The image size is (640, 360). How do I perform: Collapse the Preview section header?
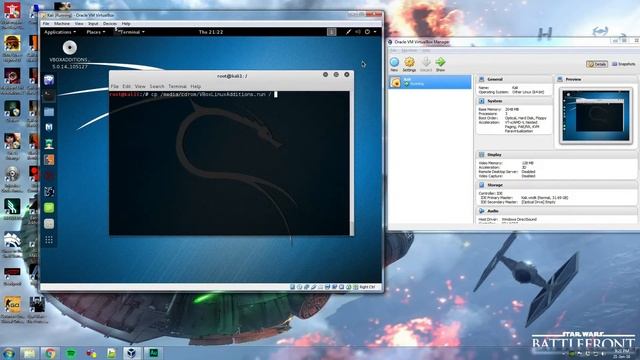[573, 79]
